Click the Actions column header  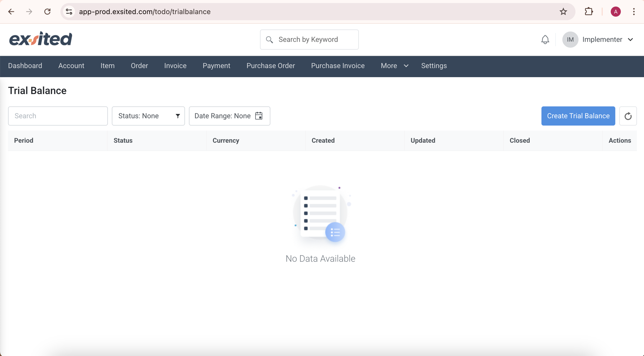pyautogui.click(x=620, y=141)
